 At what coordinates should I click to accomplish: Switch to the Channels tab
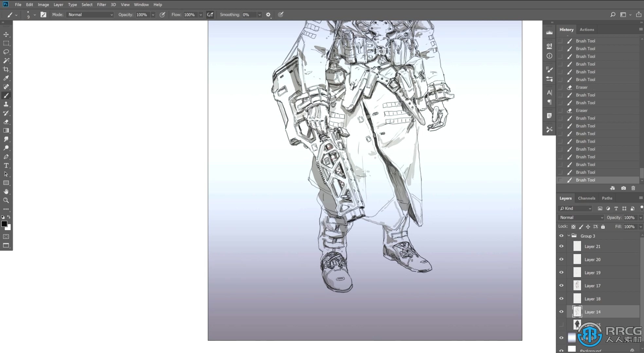tap(586, 198)
